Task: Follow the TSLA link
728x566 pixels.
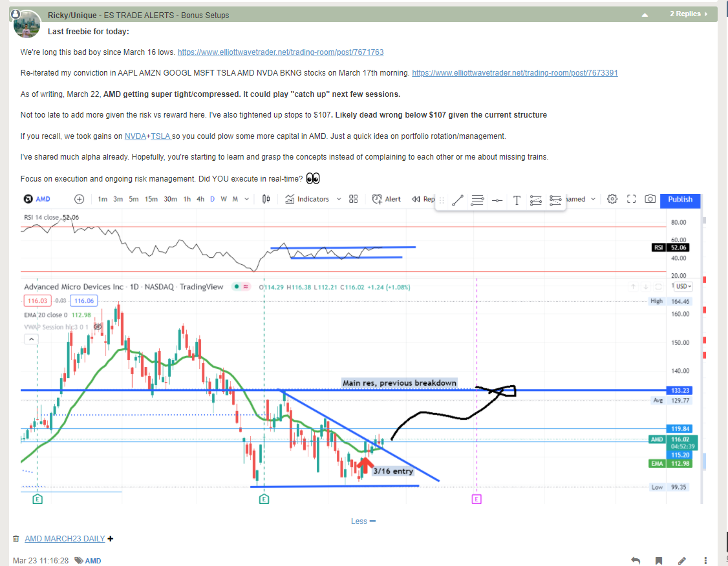Action: point(160,136)
